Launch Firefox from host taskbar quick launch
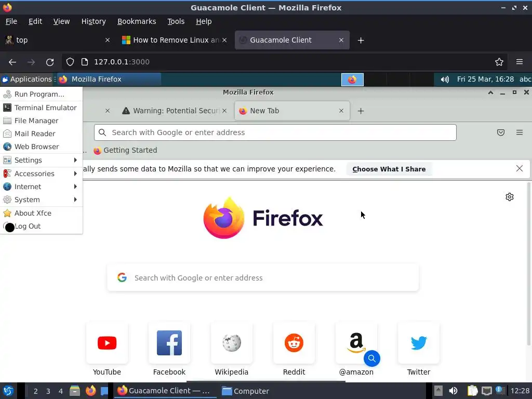 point(90,391)
